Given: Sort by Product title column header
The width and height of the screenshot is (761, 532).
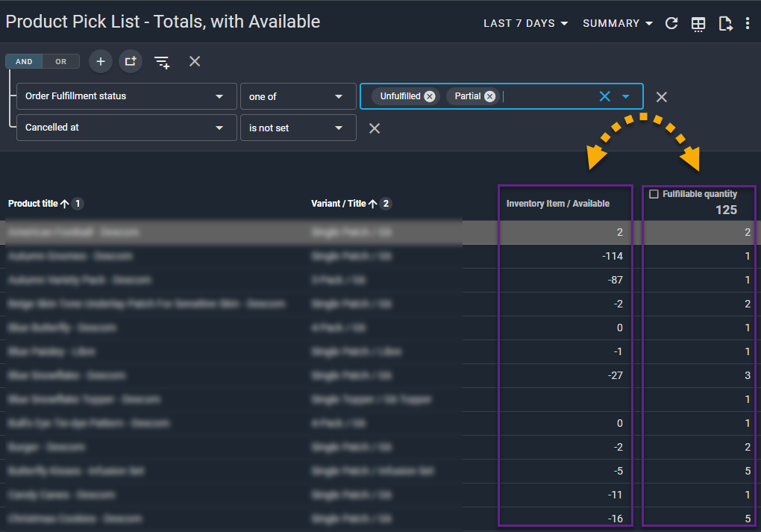Looking at the screenshot, I should coord(34,204).
